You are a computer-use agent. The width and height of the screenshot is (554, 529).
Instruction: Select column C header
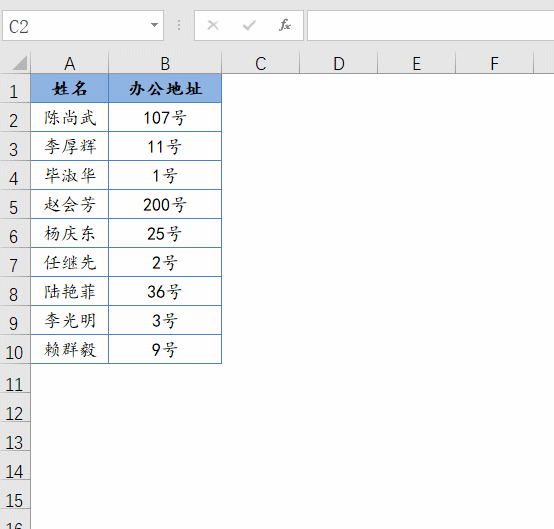(260, 64)
